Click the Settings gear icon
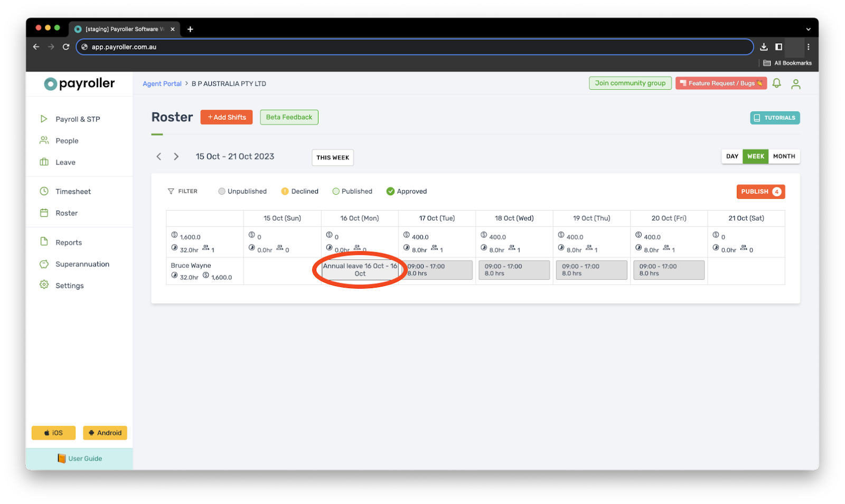This screenshot has height=504, width=845. click(44, 286)
